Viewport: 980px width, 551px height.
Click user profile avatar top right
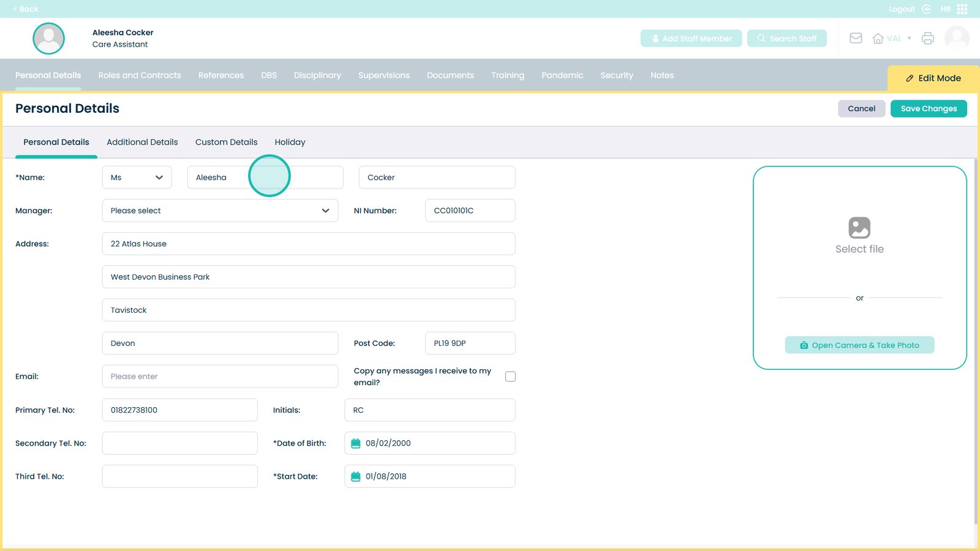[957, 39]
